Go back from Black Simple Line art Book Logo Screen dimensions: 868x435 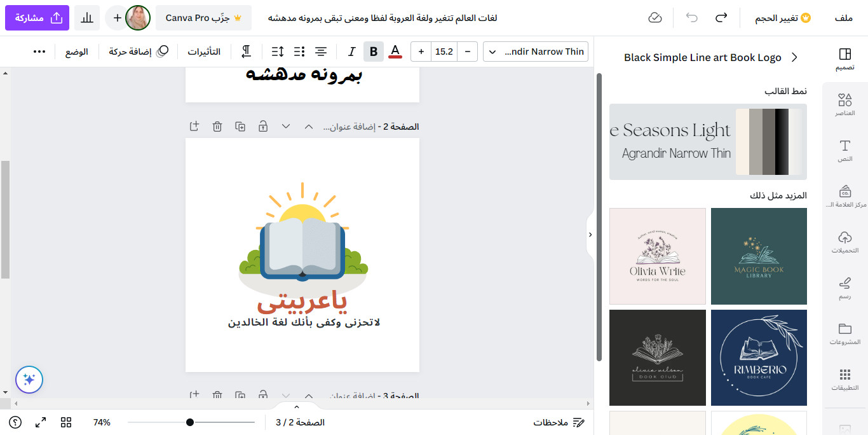pos(794,57)
